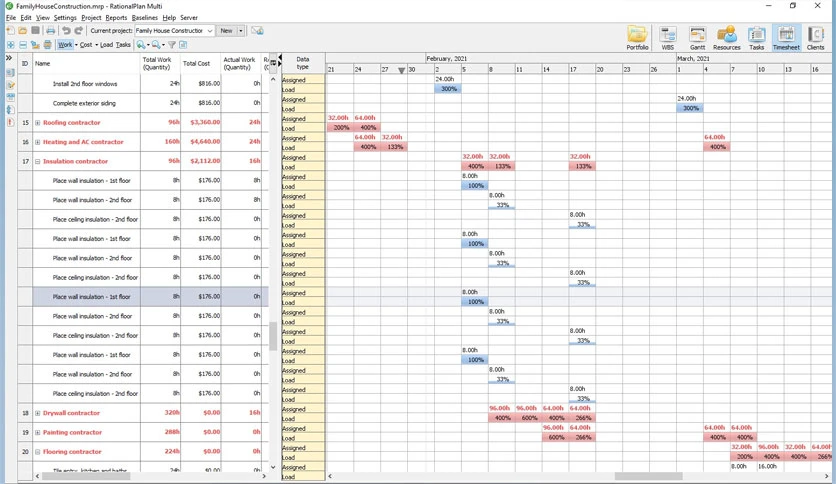Open the Work options dropdown arrow
Screen dimensions: 836x484
(76, 45)
